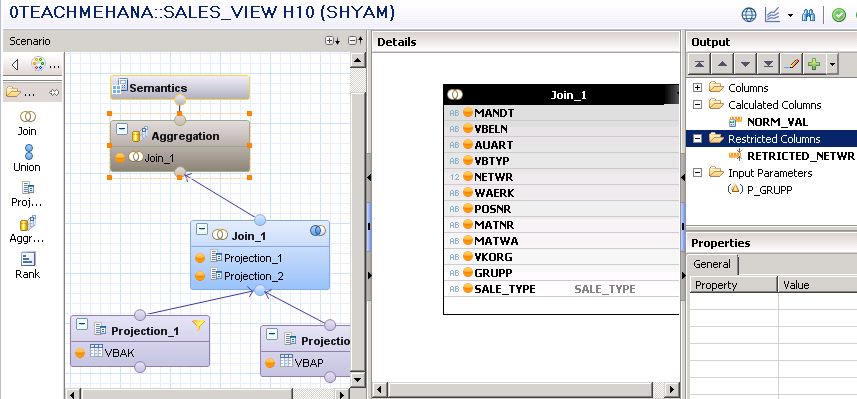Click GRUPP column row in Join_1 table

[561, 273]
